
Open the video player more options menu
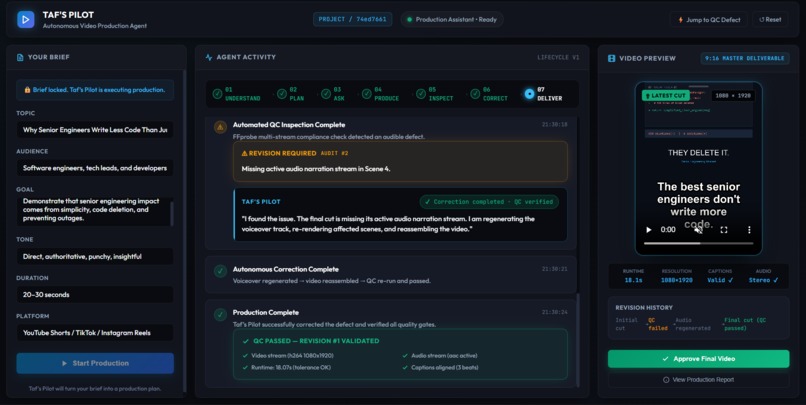[x=749, y=230]
